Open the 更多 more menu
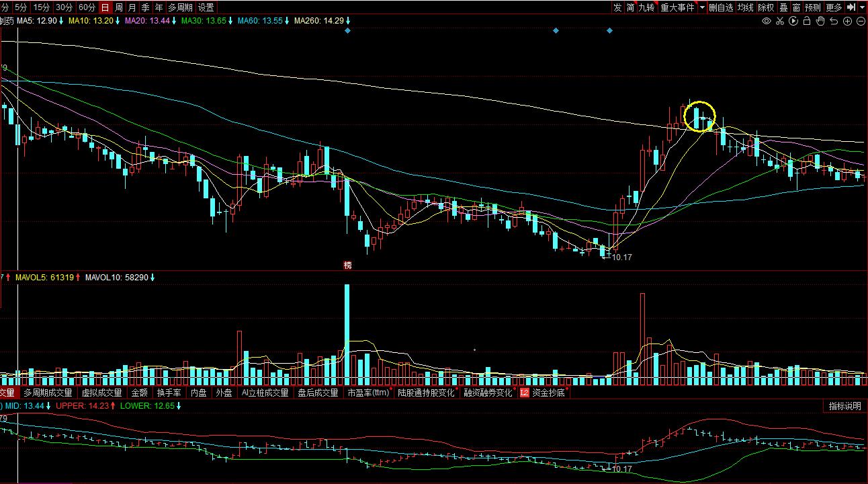 point(834,7)
